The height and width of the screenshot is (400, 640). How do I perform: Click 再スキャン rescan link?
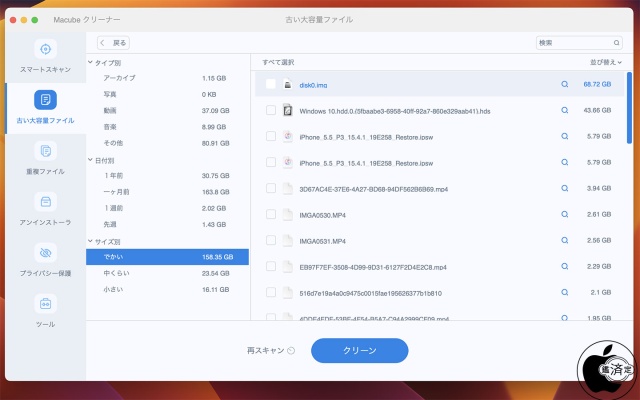pyautogui.click(x=265, y=351)
